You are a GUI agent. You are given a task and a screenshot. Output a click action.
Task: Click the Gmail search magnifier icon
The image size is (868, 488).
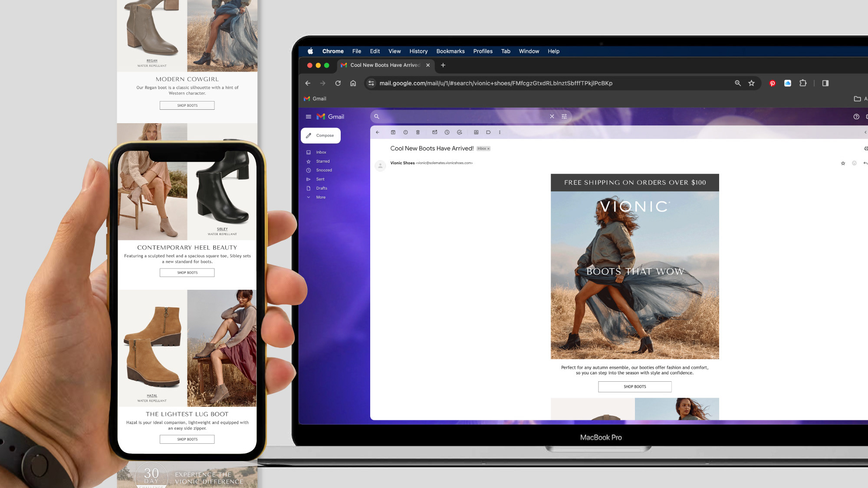[x=377, y=116]
